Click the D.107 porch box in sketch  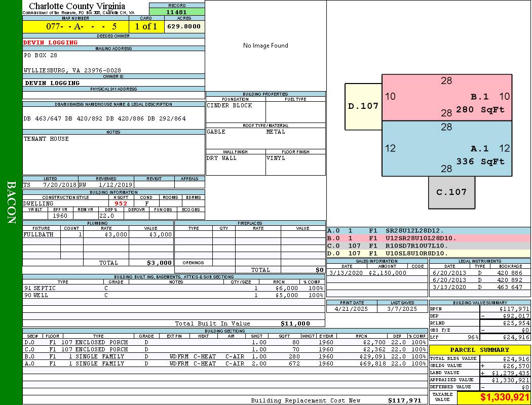[363, 106]
